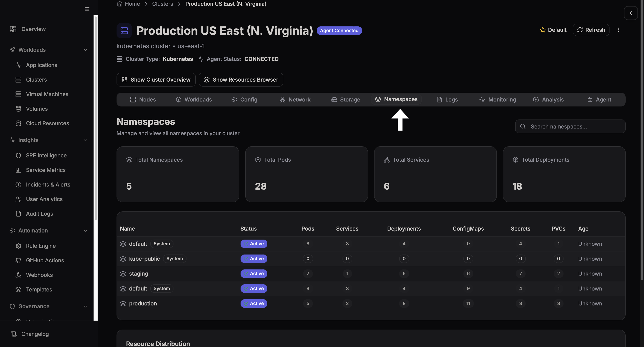Open the three-dot options menu

click(x=619, y=30)
